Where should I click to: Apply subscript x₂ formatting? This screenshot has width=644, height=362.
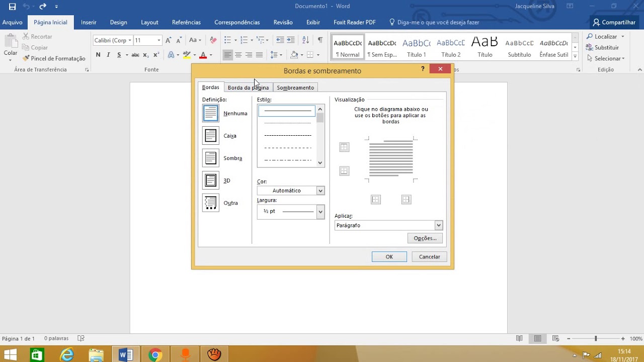point(145,55)
